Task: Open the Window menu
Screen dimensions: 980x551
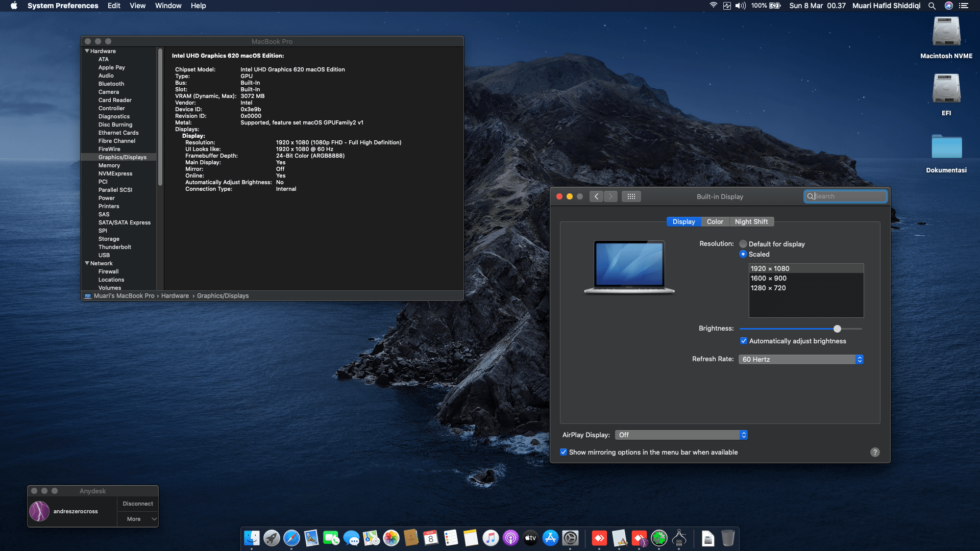Action: (168, 6)
